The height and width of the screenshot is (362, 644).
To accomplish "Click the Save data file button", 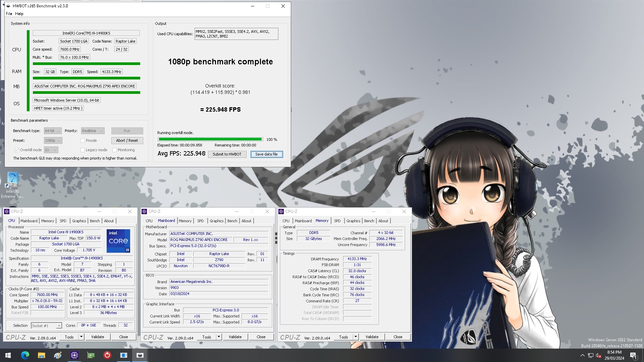I will coord(266,154).
